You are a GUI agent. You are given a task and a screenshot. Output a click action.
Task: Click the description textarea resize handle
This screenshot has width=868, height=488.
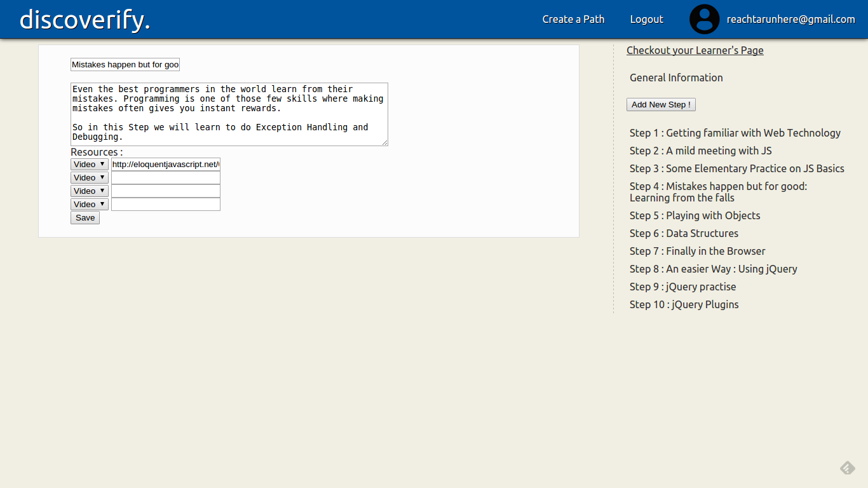[384, 143]
